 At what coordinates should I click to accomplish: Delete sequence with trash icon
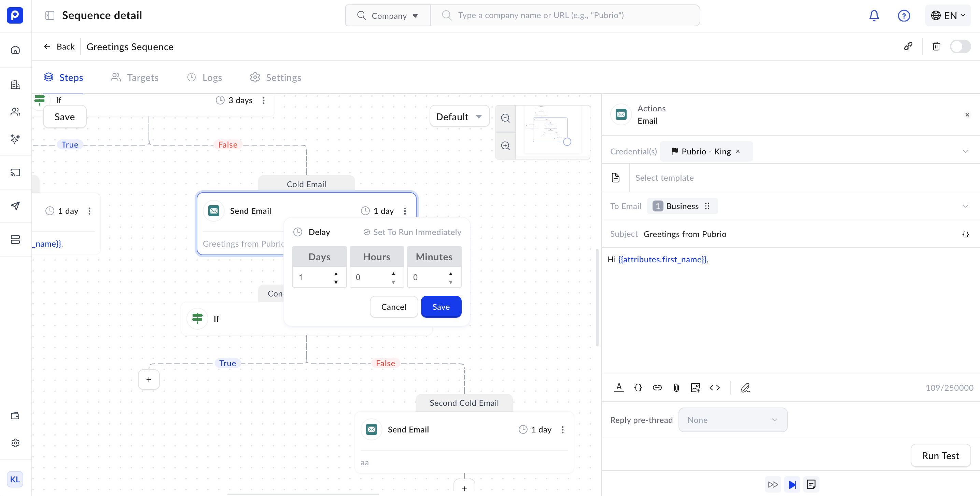pos(936,46)
